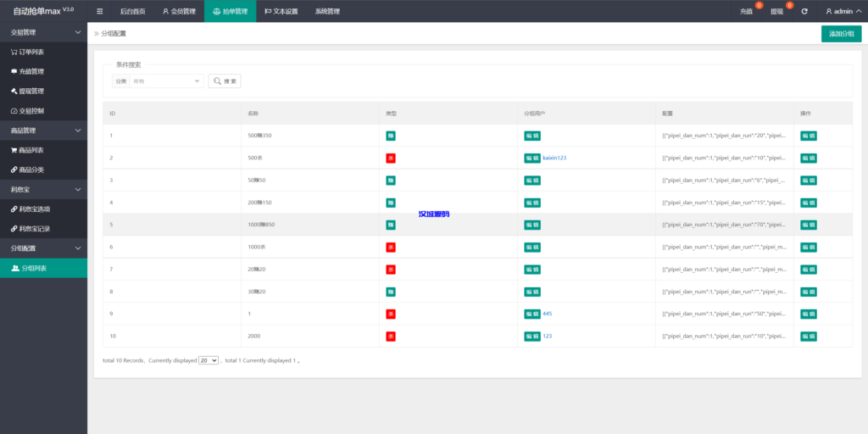Click the refresh icon in top bar
Screen dimensions: 868x434
(804, 11)
